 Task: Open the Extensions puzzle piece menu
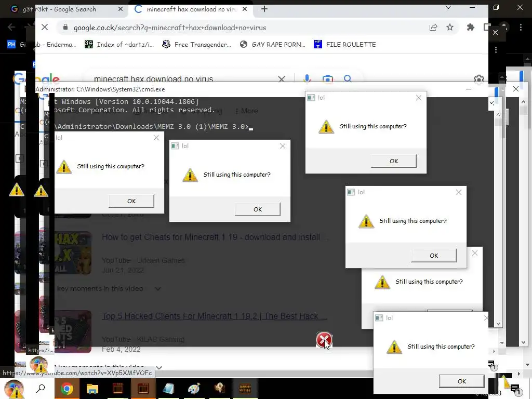point(471,27)
